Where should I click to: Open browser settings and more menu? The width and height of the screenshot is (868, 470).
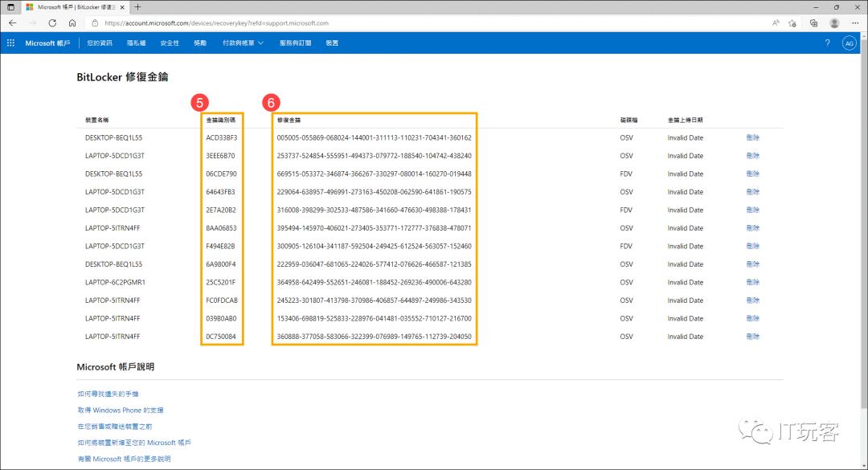[855, 23]
